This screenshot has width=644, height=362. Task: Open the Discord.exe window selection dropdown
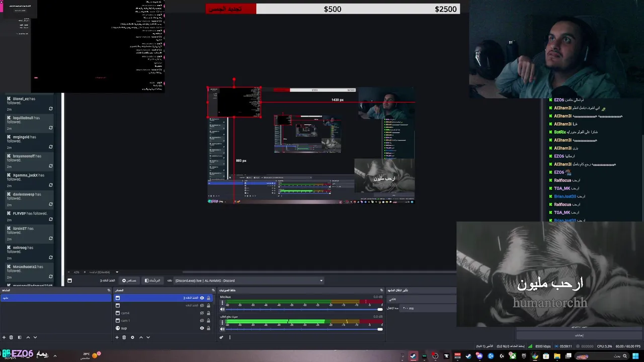(x=249, y=281)
